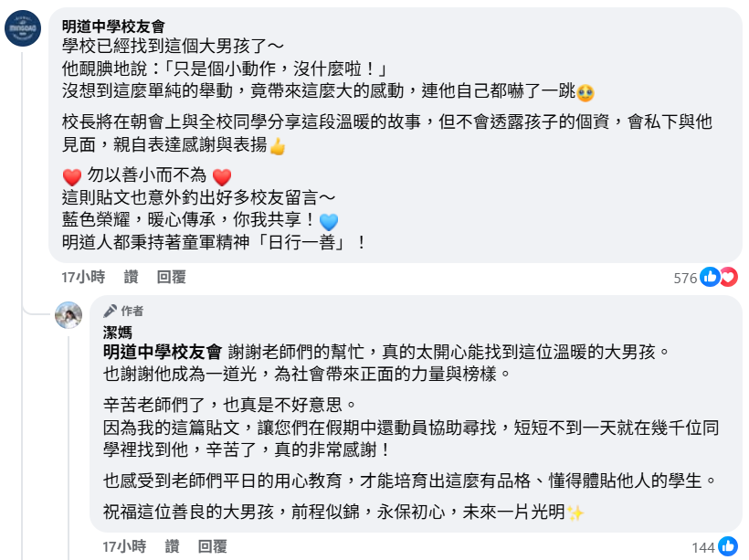Click the blue heart emoji after 你我共享
749x560 pixels.
[x=329, y=221]
